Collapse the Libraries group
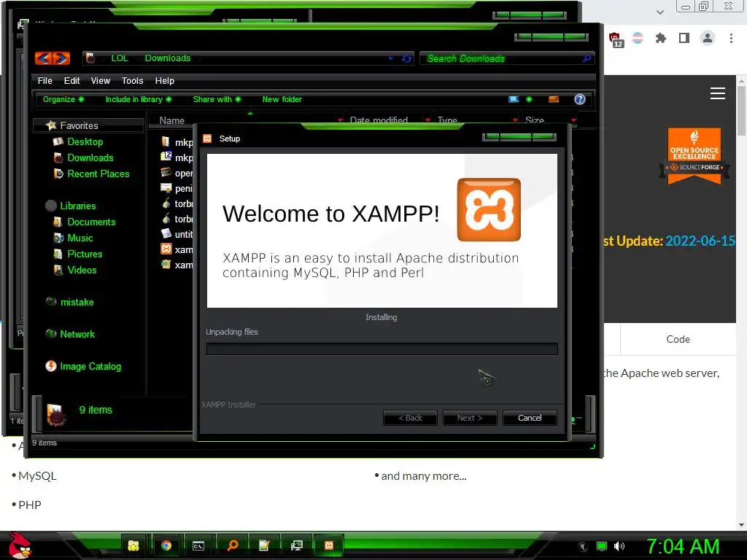 (x=71, y=206)
